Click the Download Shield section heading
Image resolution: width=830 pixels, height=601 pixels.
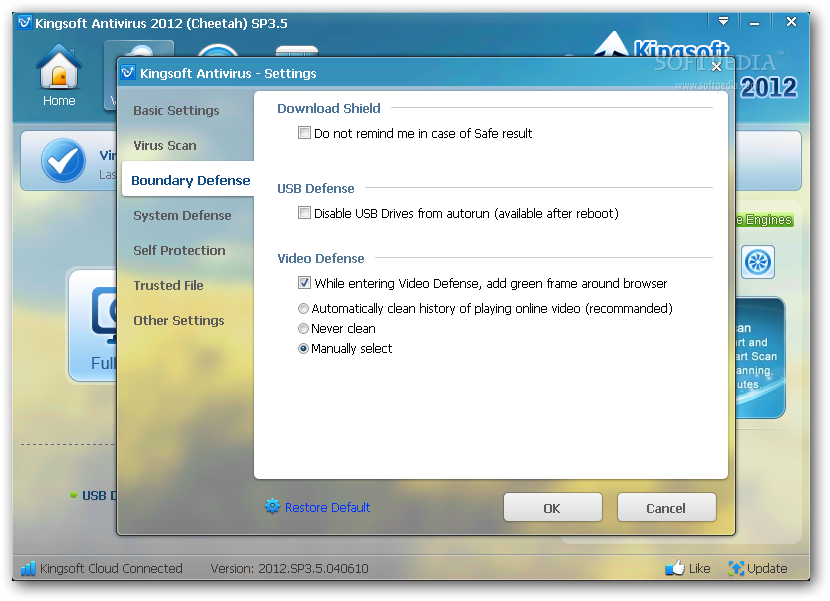[329, 109]
